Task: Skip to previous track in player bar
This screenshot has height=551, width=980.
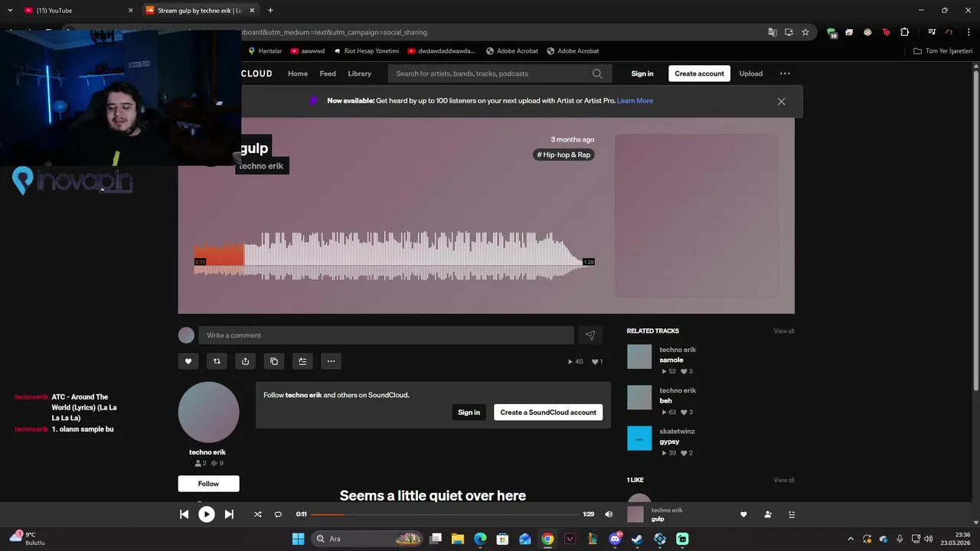Action: point(185,514)
